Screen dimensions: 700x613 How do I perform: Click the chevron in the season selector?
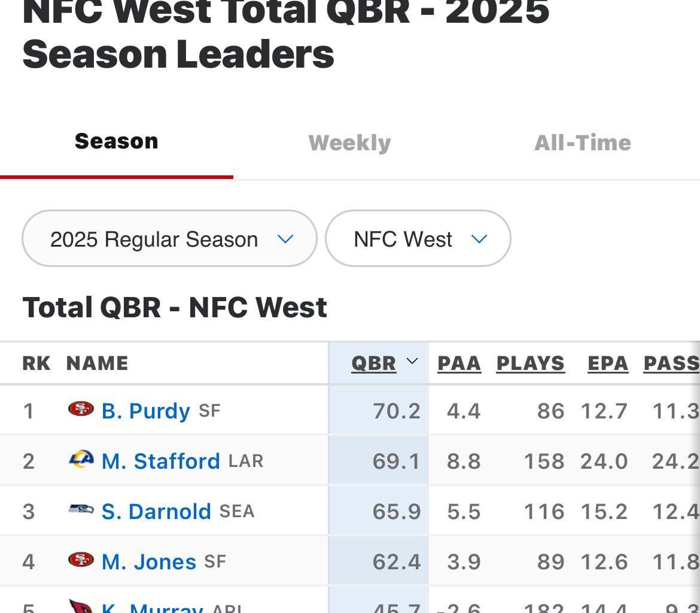(x=286, y=238)
